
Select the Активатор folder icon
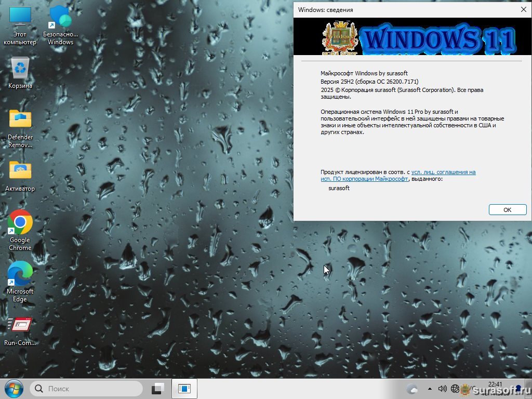pos(20,176)
